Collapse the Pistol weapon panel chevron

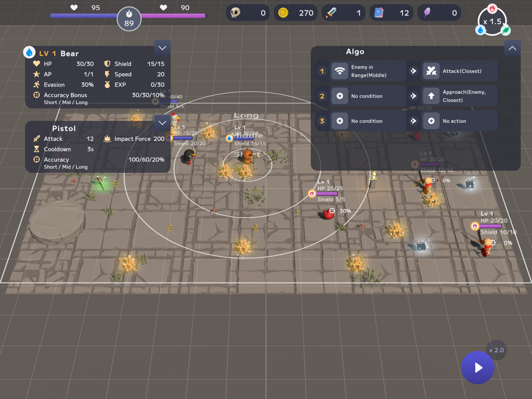click(x=162, y=123)
